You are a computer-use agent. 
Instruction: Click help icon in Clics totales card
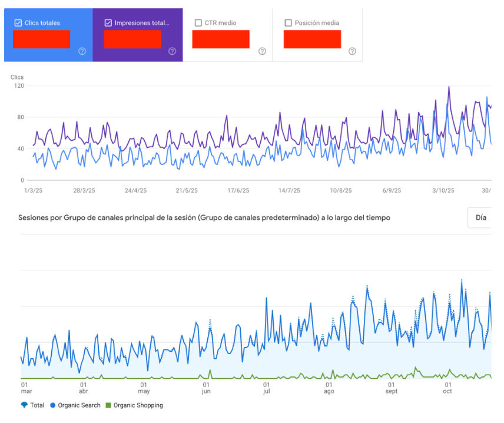click(82, 51)
